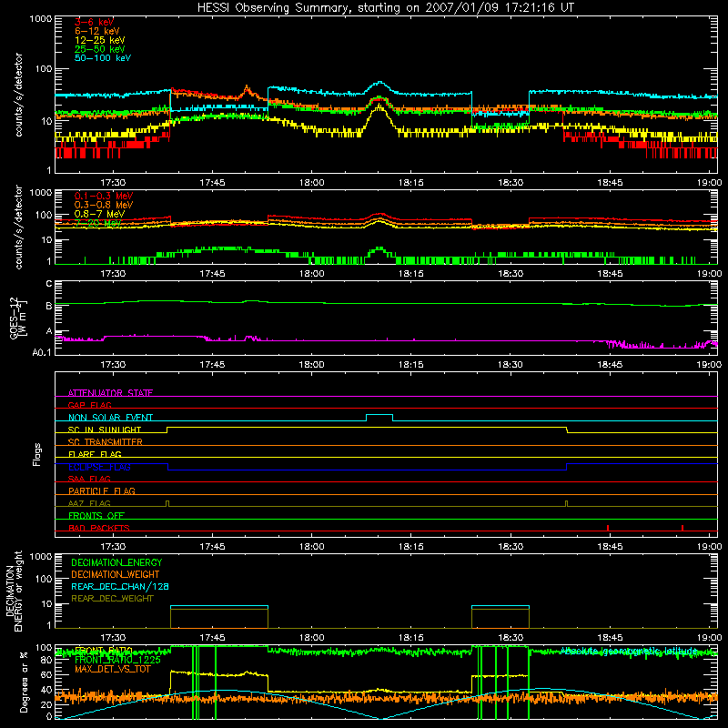Viewport: 728px width, 728px height.
Task: Select the PARTICLE_FLAG label
Action: pyautogui.click(x=102, y=490)
